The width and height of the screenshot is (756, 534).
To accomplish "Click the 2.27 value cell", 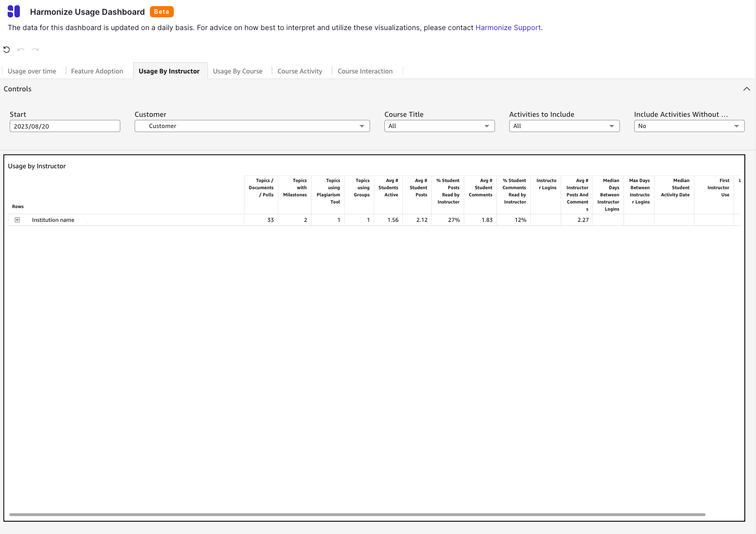I will (x=577, y=220).
